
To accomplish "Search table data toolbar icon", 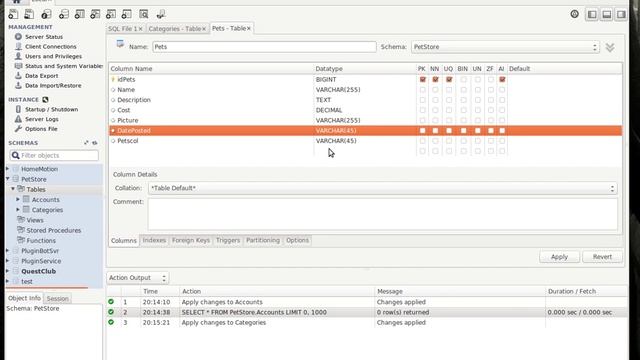I will coord(144,14).
